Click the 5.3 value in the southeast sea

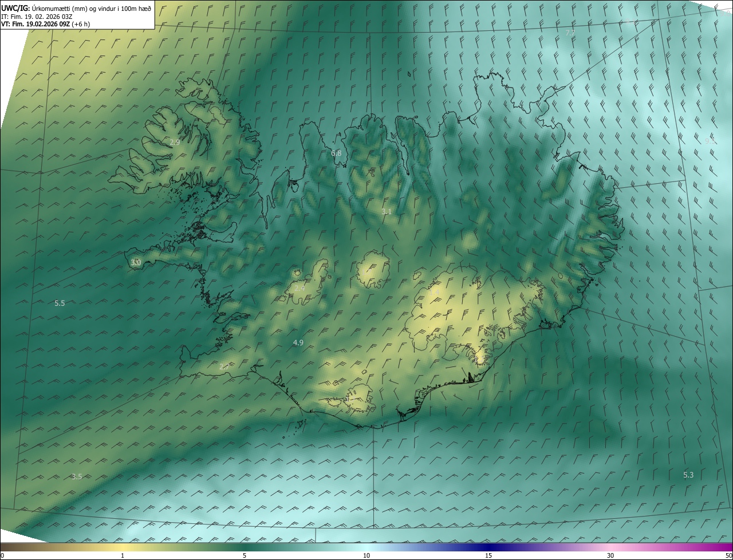(x=688, y=475)
